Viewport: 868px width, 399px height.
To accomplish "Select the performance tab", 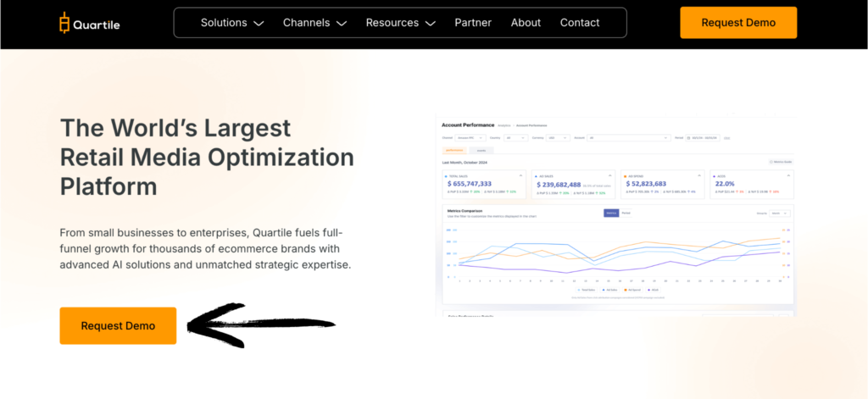I will point(454,150).
